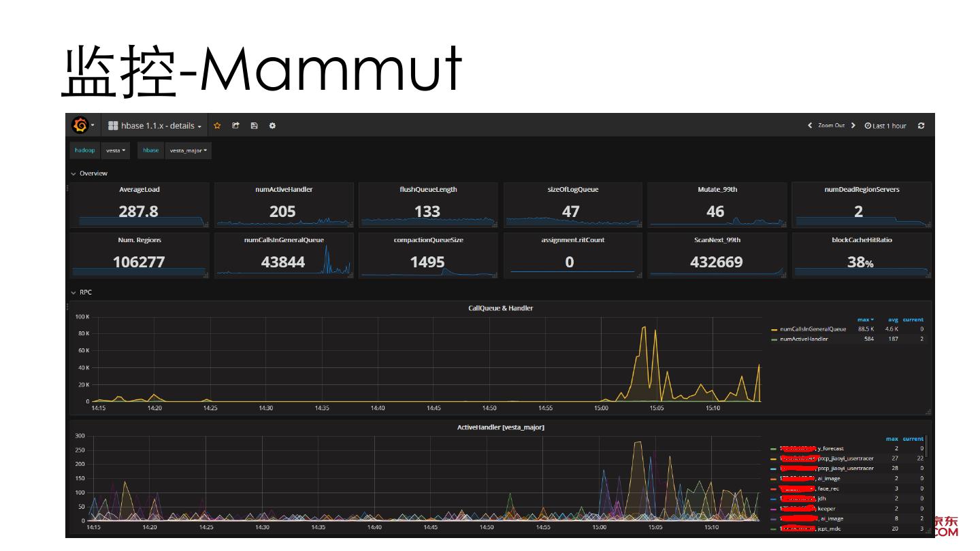980x551 pixels.
Task: Click the ActiveHandler [vesta_major] graph title
Action: pyautogui.click(x=500, y=427)
